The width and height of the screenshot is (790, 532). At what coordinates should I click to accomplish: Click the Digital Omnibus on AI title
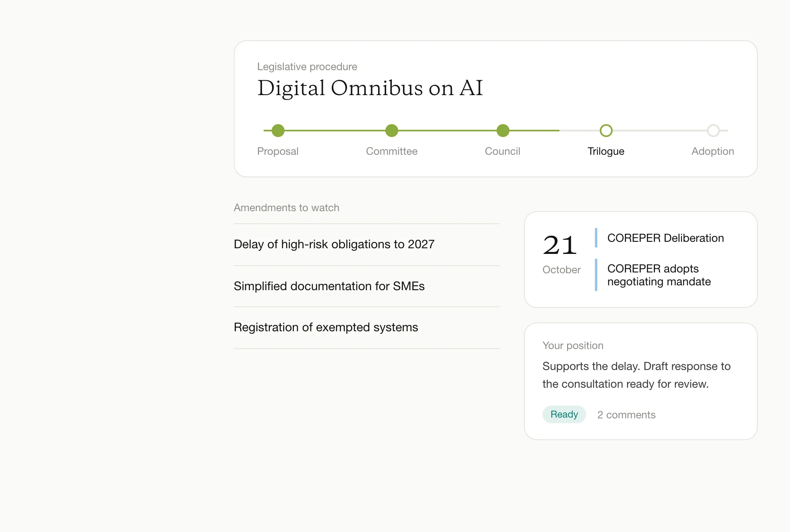coord(370,88)
